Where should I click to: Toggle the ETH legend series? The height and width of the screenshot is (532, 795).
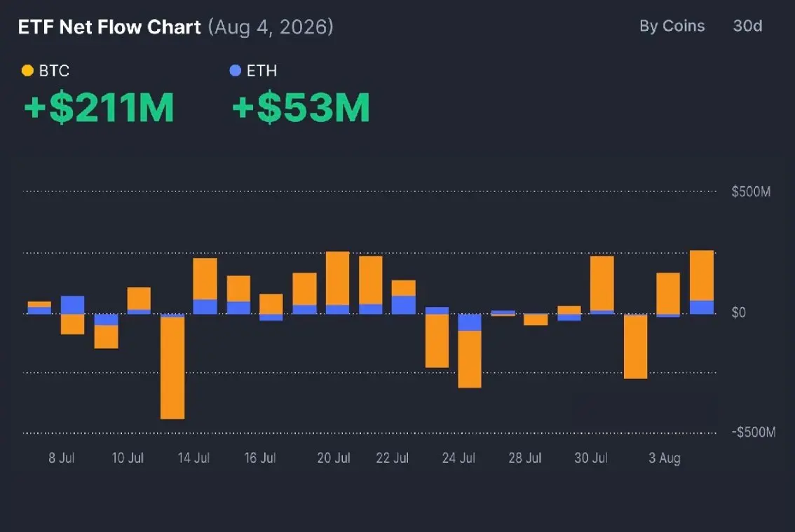tap(254, 71)
